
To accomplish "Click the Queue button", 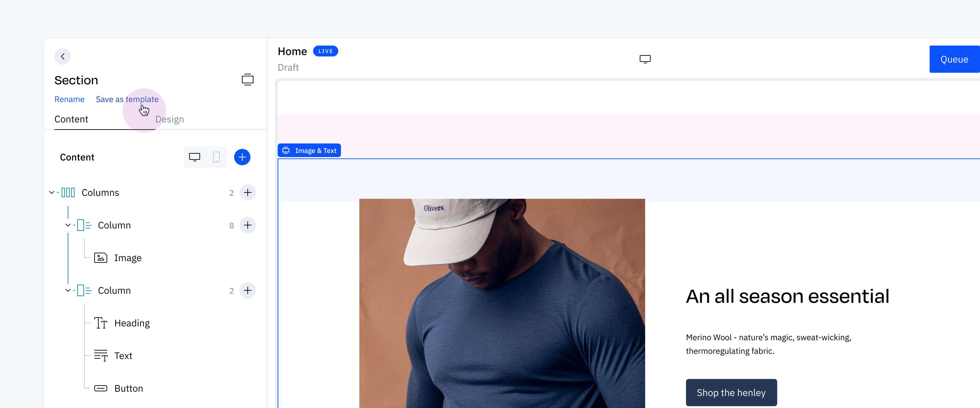I will pyautogui.click(x=954, y=59).
